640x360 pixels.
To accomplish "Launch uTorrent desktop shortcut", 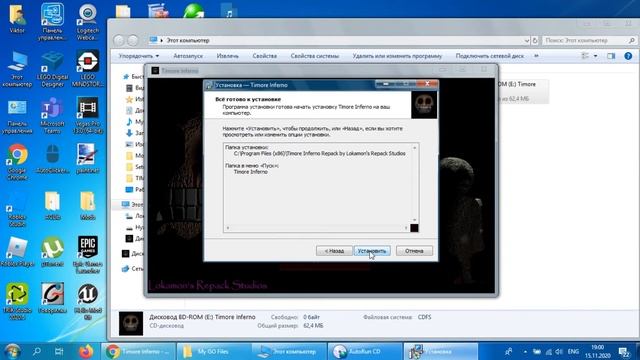I will point(52,252).
